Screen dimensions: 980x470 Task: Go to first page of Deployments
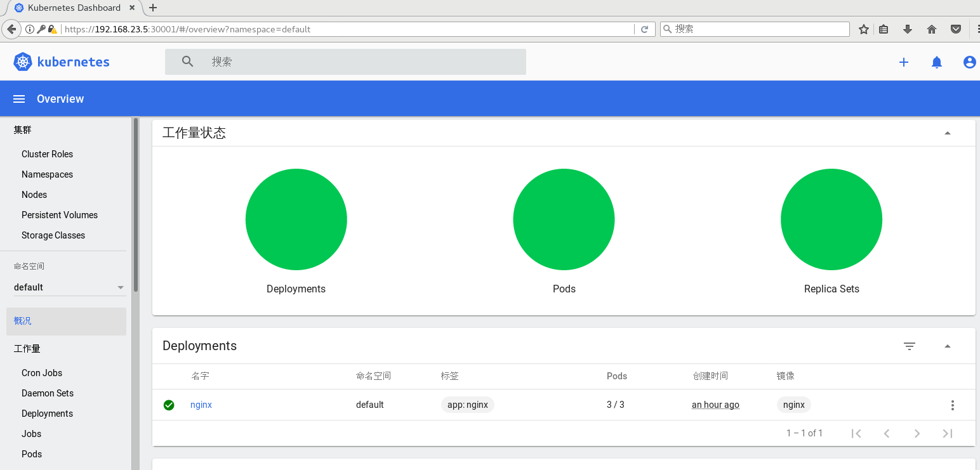pyautogui.click(x=856, y=433)
